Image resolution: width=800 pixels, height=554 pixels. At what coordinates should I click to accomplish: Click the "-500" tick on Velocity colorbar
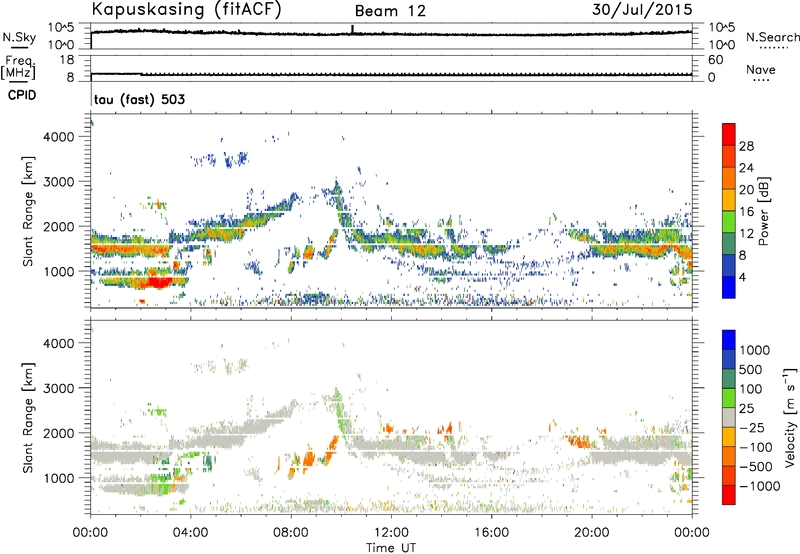pyautogui.click(x=756, y=466)
